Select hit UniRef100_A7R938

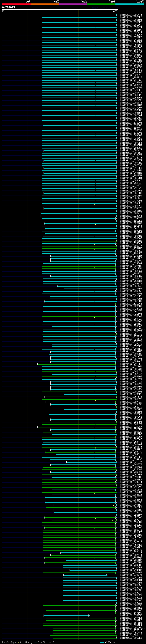[x=131, y=336]
